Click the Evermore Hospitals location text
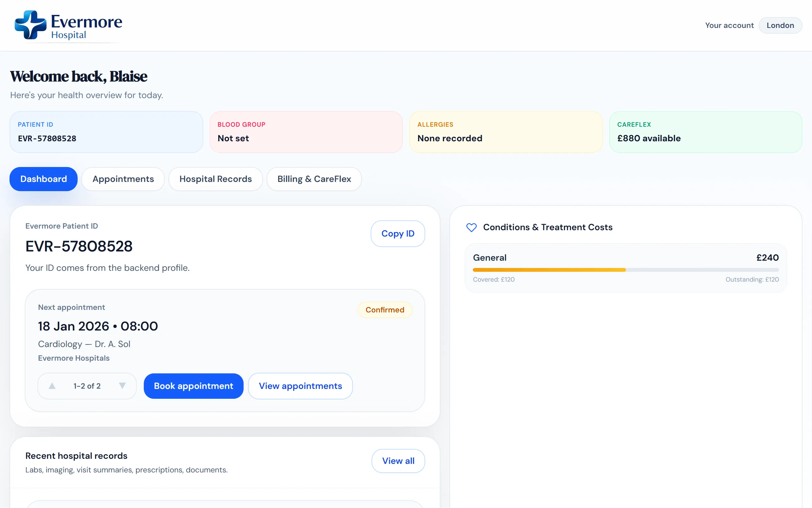 74,358
